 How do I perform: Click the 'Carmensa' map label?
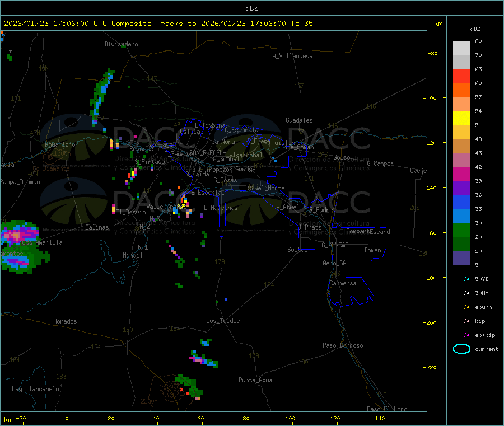point(343,283)
